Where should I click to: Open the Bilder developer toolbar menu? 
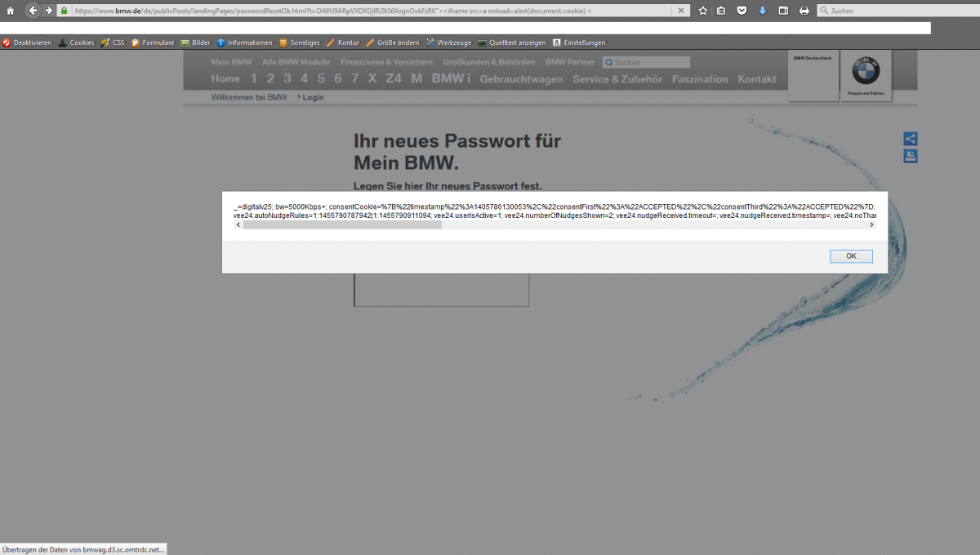click(x=195, y=42)
